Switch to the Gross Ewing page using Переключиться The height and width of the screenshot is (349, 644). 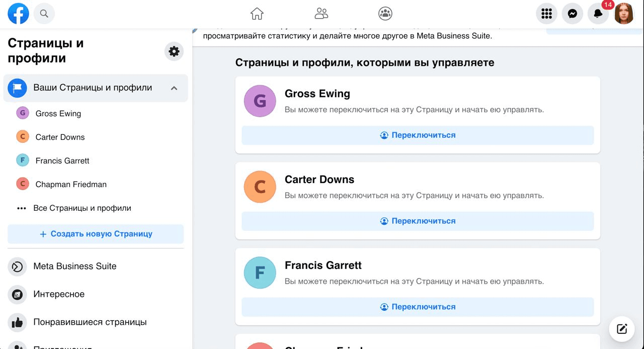pos(418,135)
